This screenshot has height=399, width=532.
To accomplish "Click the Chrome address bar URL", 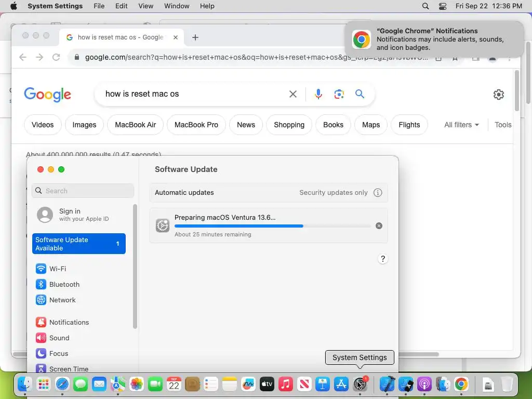I will coord(256,57).
